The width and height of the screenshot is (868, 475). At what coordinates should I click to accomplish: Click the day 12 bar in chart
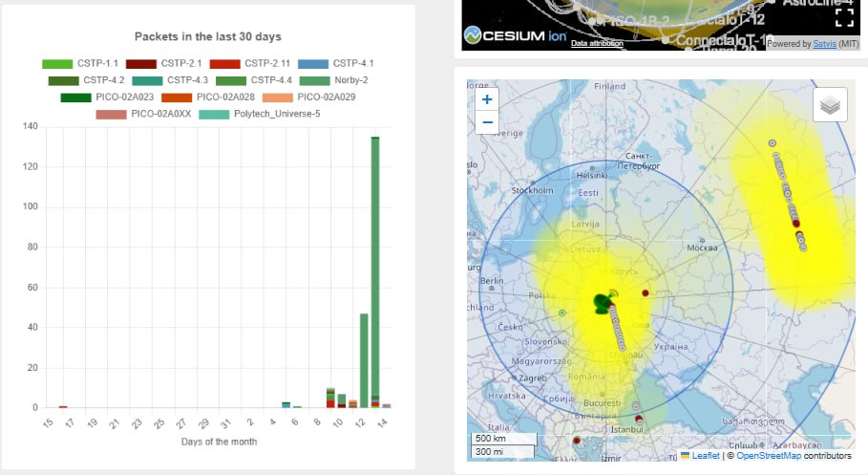click(364, 360)
